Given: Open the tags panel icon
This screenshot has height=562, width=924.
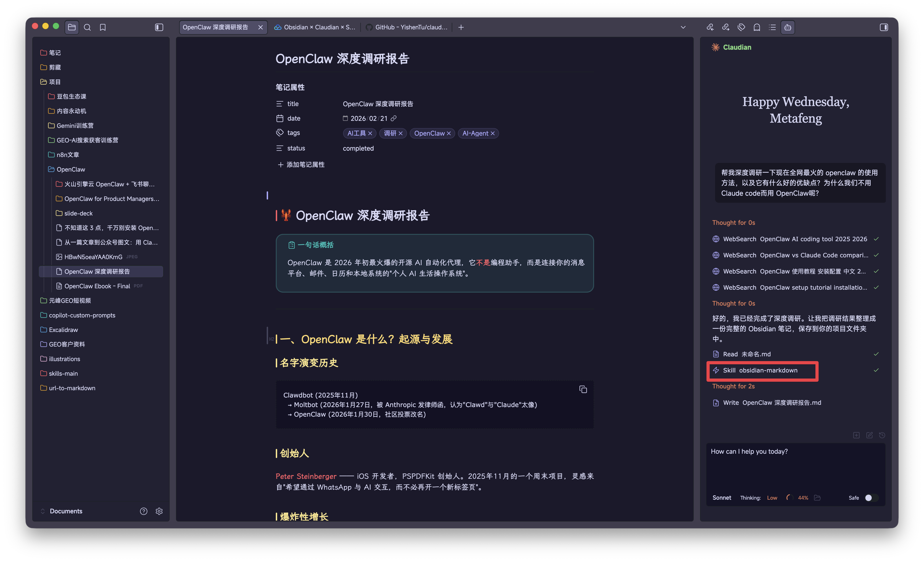Looking at the screenshot, I should (x=741, y=27).
